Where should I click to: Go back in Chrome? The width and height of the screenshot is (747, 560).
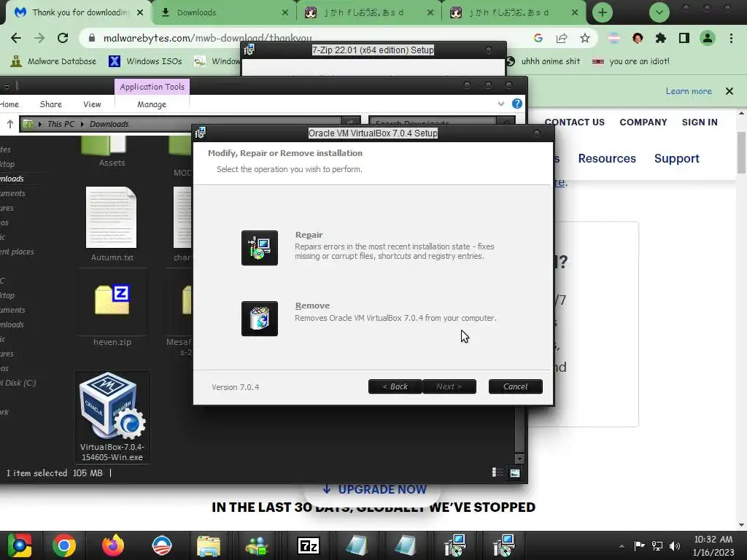click(x=16, y=38)
